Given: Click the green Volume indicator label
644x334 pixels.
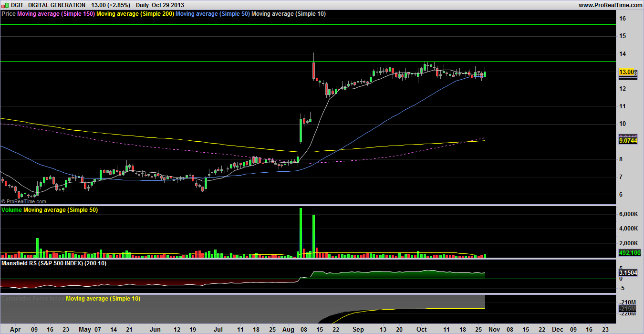Looking at the screenshot, I should point(12,210).
